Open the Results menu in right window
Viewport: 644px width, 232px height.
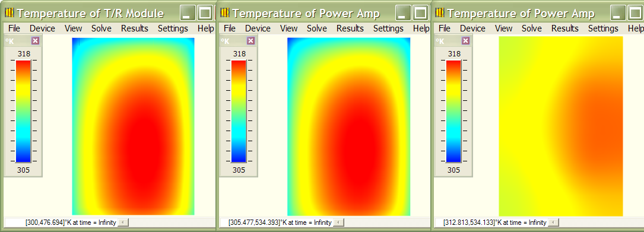[x=564, y=28]
